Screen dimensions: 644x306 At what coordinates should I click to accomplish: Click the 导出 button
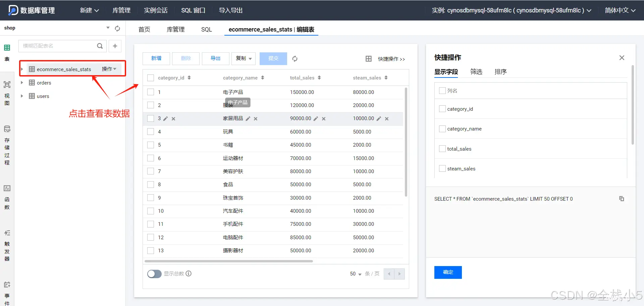pos(216,58)
